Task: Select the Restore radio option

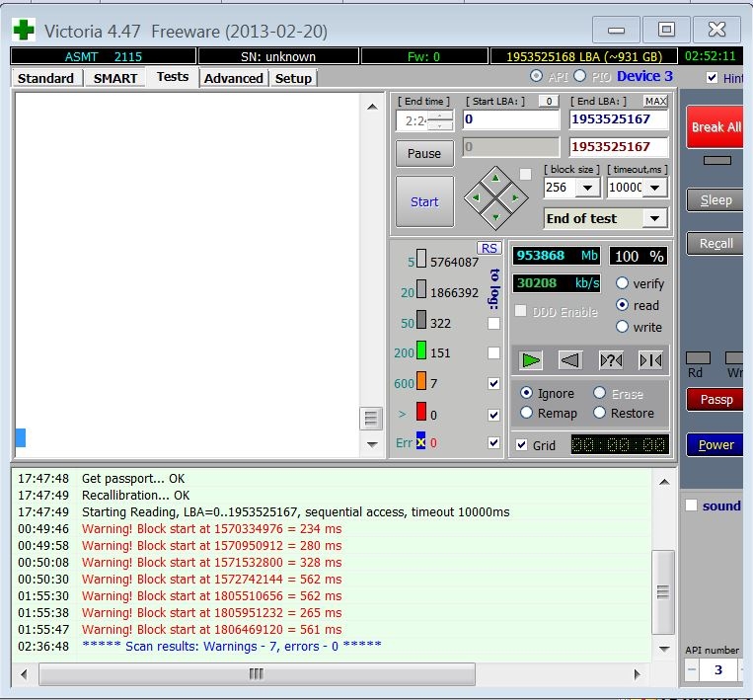Action: point(599,413)
